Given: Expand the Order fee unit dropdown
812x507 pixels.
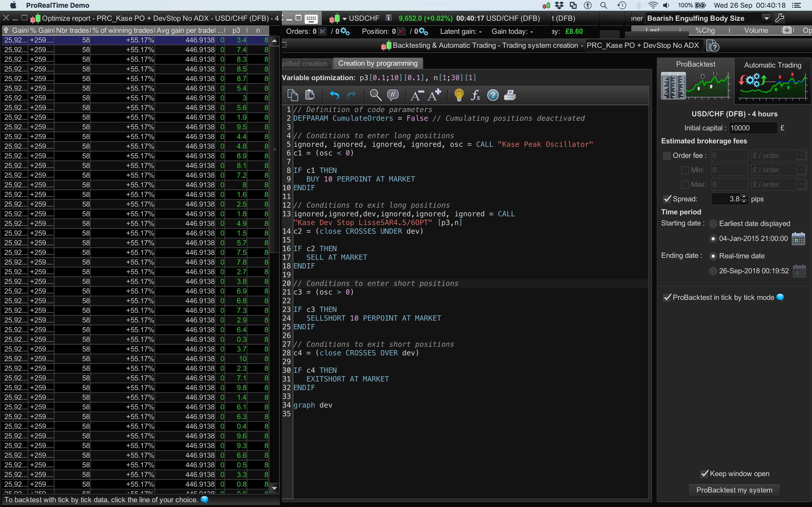Looking at the screenshot, I should click(801, 155).
